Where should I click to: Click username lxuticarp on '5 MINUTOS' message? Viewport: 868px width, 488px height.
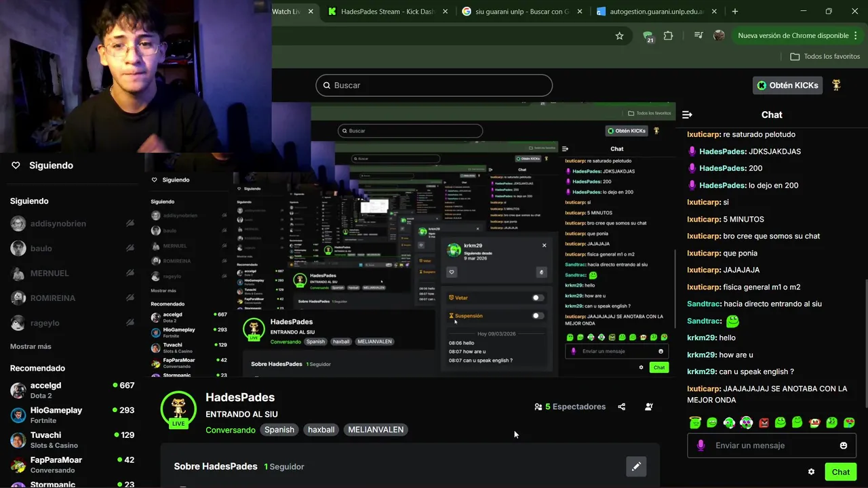tap(704, 219)
